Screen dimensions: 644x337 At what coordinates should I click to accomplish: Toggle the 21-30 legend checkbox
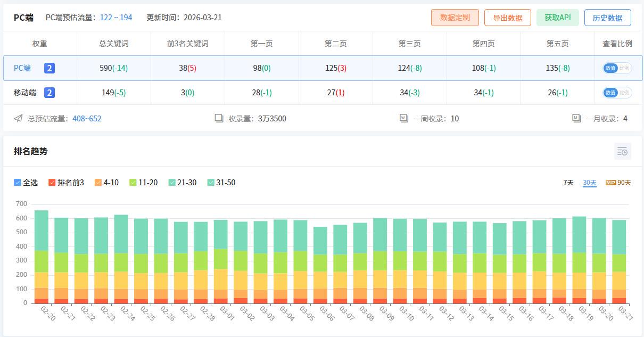point(172,183)
